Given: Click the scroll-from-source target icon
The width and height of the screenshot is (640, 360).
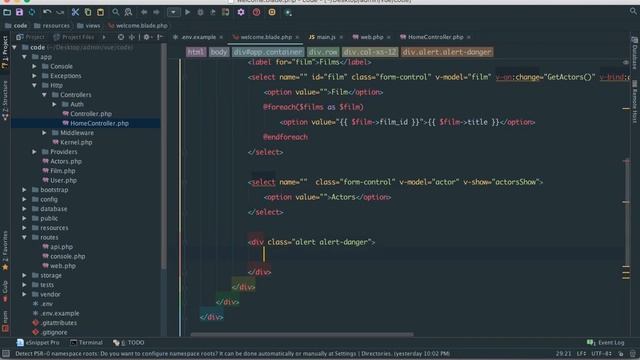Looking at the screenshot, I should click(121, 37).
